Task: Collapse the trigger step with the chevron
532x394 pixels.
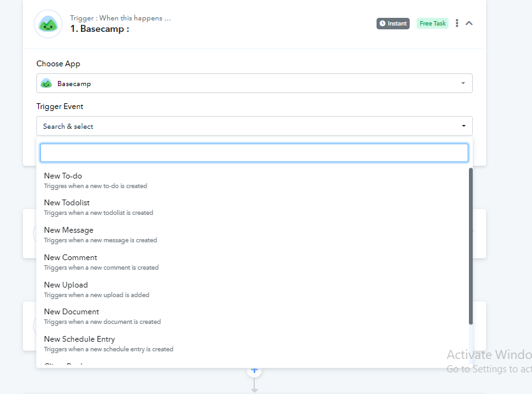Action: point(469,23)
